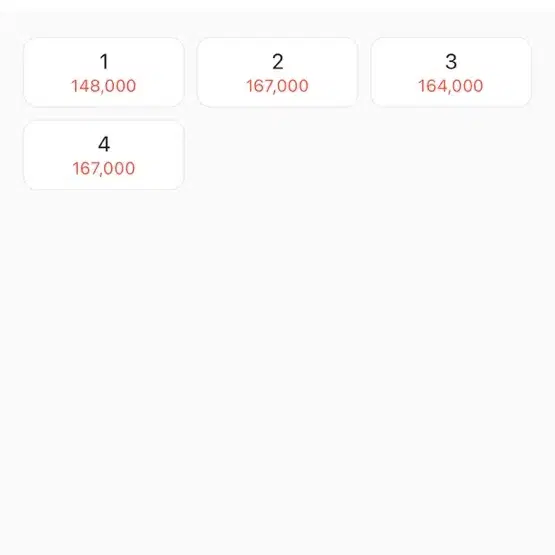This screenshot has width=555, height=555.
Task: Tap the large digit 2 label
Action: pyautogui.click(x=278, y=62)
